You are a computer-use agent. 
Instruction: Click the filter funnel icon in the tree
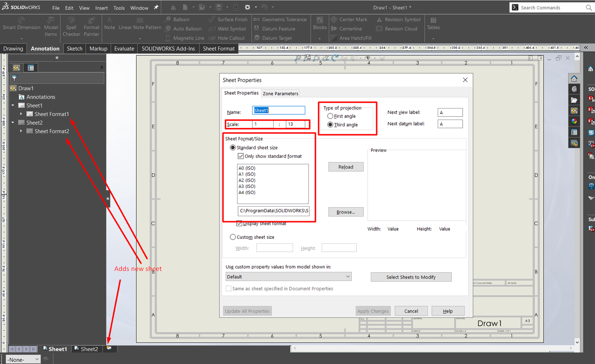click(x=15, y=78)
